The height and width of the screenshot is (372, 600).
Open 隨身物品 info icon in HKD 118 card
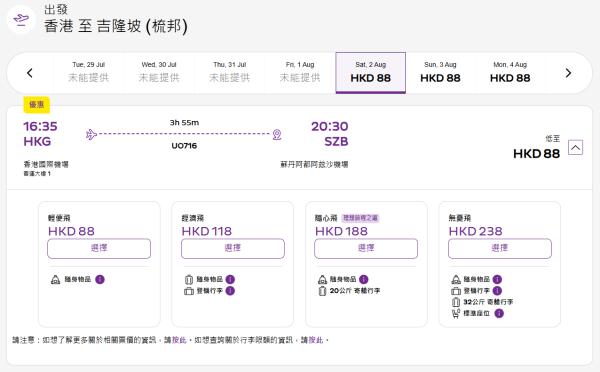point(230,279)
